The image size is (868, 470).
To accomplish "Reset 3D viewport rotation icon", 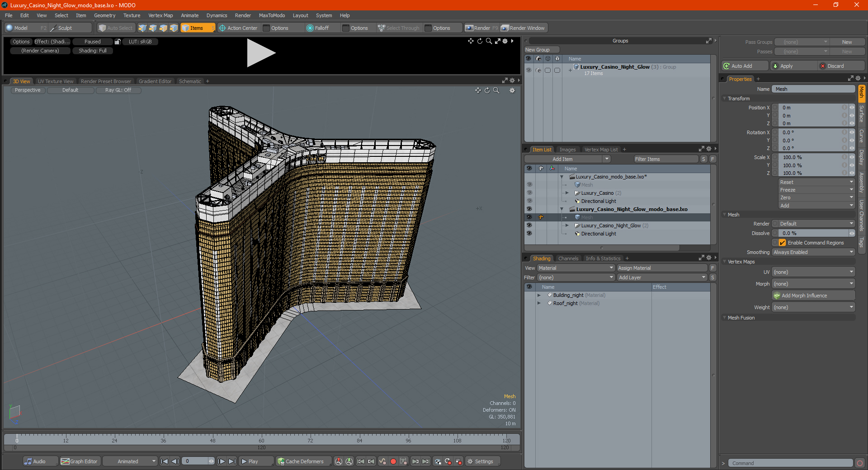I will [x=487, y=90].
